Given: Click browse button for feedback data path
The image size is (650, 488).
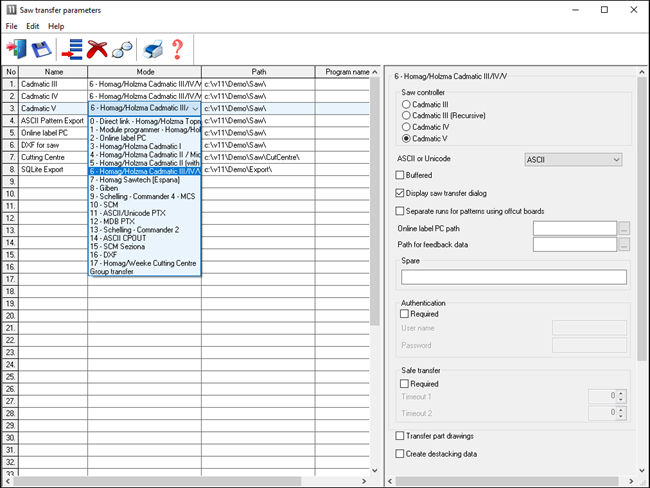Looking at the screenshot, I should click(x=624, y=244).
